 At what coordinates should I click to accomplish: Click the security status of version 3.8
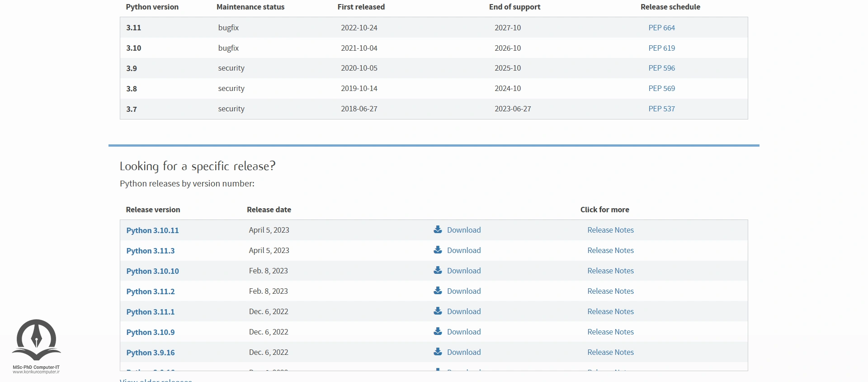pyautogui.click(x=231, y=88)
